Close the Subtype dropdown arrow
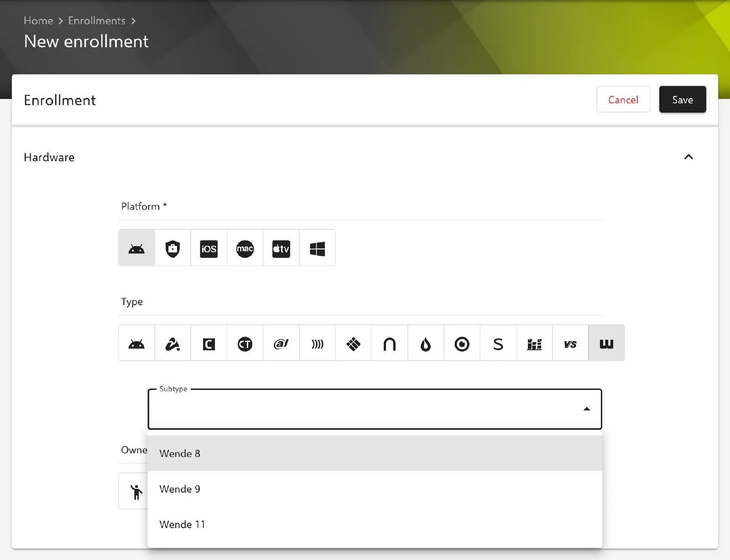This screenshot has width=730, height=560. click(587, 409)
